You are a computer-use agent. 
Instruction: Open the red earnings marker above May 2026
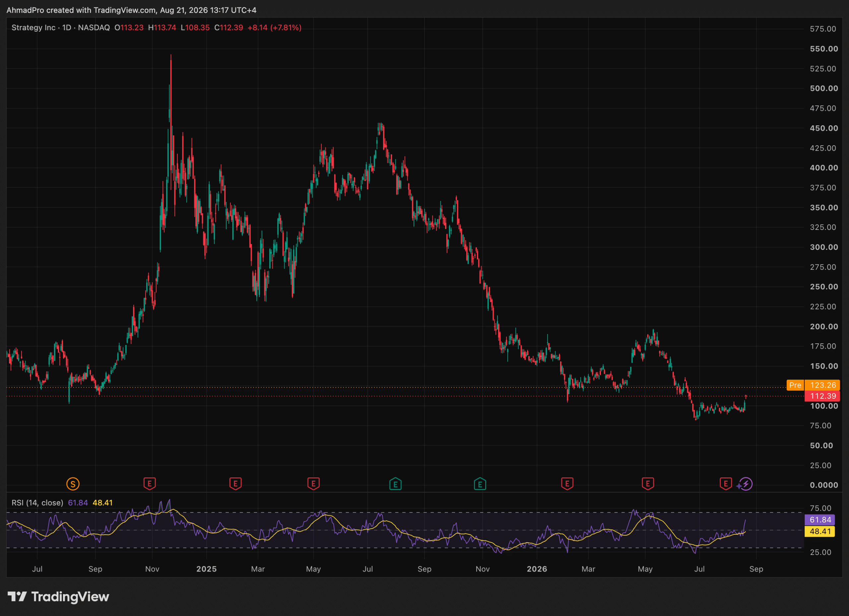[648, 483]
